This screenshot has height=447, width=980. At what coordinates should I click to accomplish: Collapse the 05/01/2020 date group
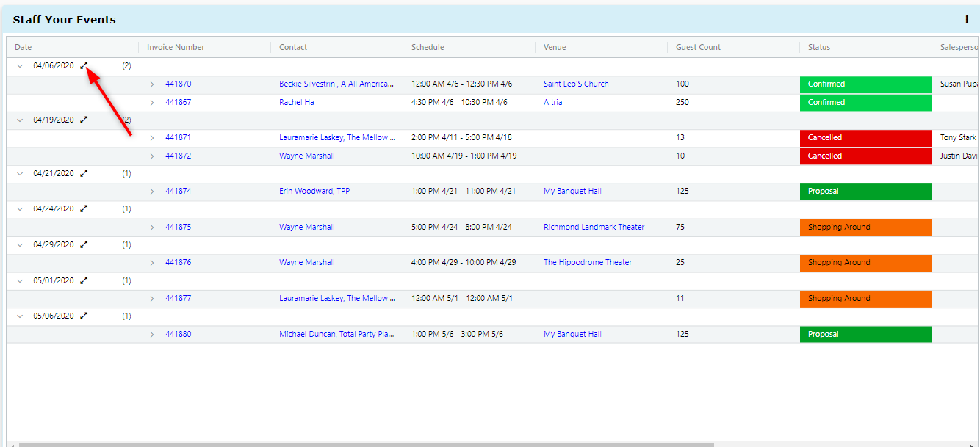(20, 280)
